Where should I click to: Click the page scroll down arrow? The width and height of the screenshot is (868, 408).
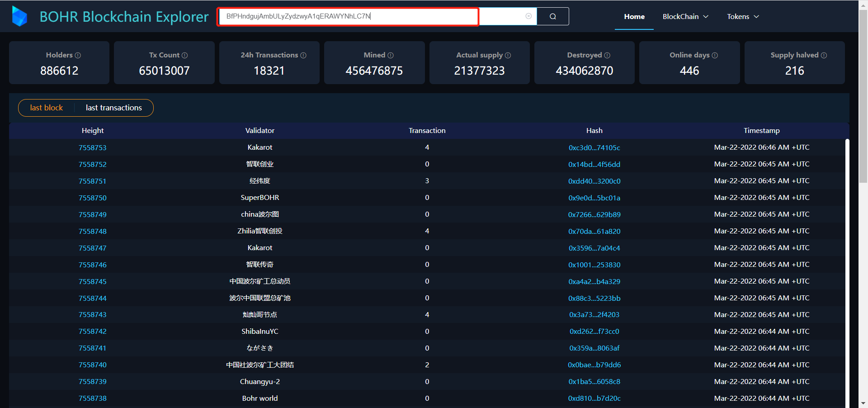point(863,403)
